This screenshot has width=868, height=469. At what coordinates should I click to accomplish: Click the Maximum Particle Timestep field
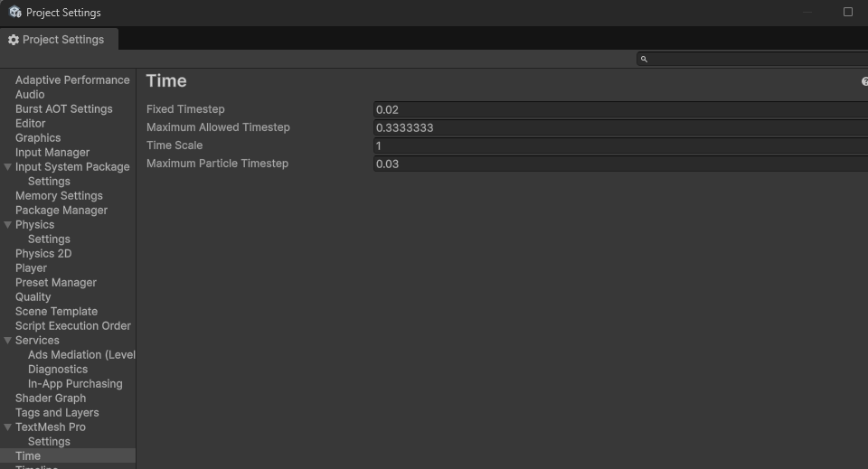(x=620, y=164)
